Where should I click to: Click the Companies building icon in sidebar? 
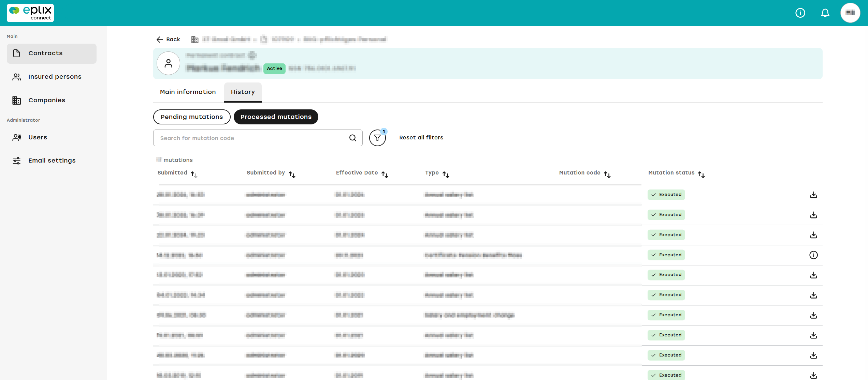pyautogui.click(x=16, y=100)
